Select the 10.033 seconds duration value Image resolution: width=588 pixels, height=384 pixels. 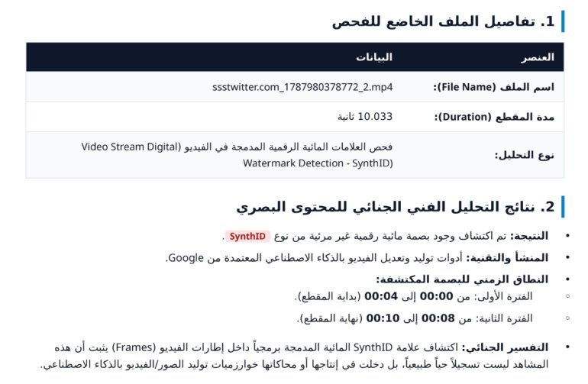(365, 117)
